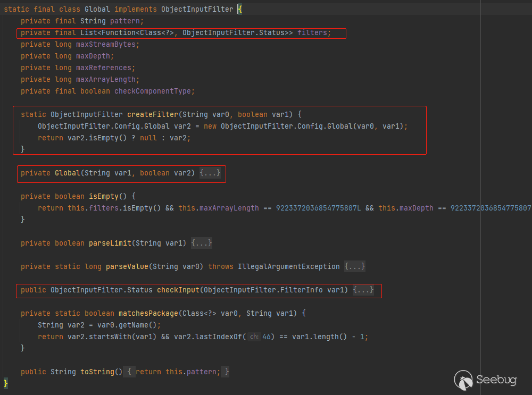Expand the folded parseValue method body
The height and width of the screenshot is (395, 532).
(355, 266)
